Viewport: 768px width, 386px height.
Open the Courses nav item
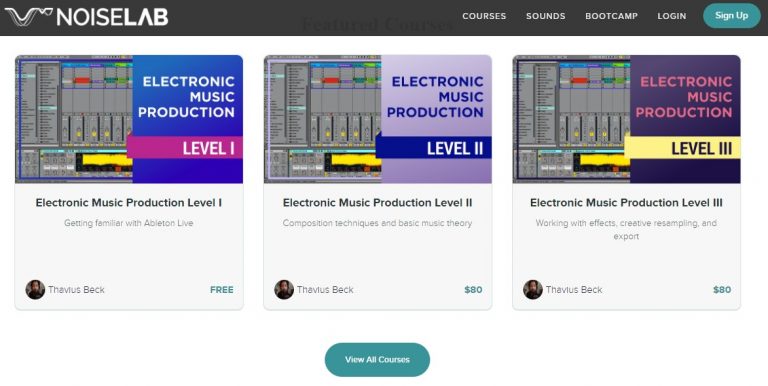(x=484, y=16)
